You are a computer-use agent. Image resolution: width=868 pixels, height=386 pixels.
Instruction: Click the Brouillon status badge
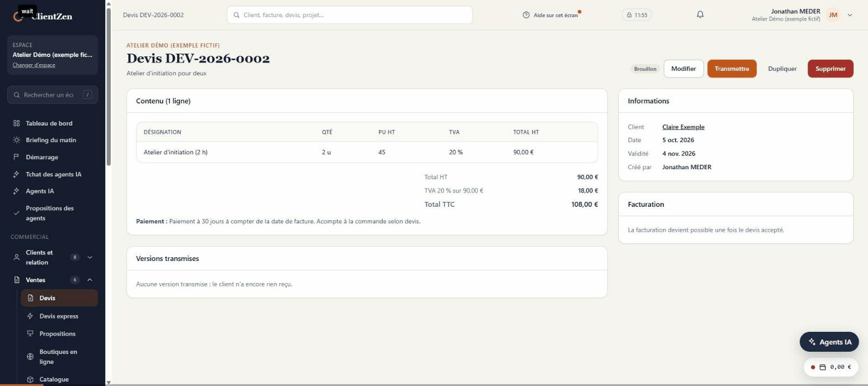click(645, 69)
